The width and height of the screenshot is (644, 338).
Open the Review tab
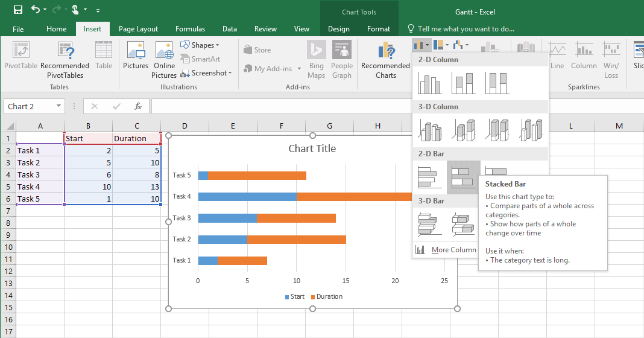tap(265, 29)
